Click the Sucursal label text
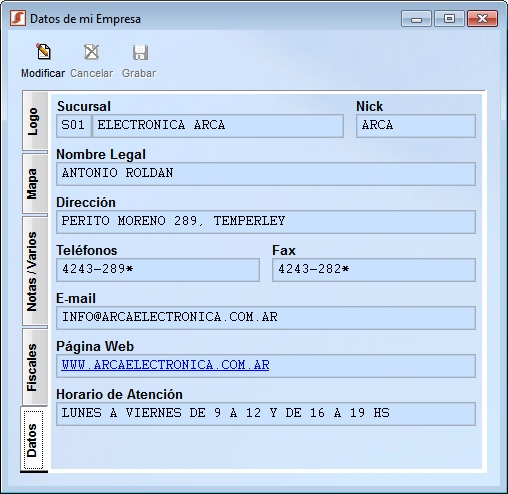The image size is (508, 494). 84,107
